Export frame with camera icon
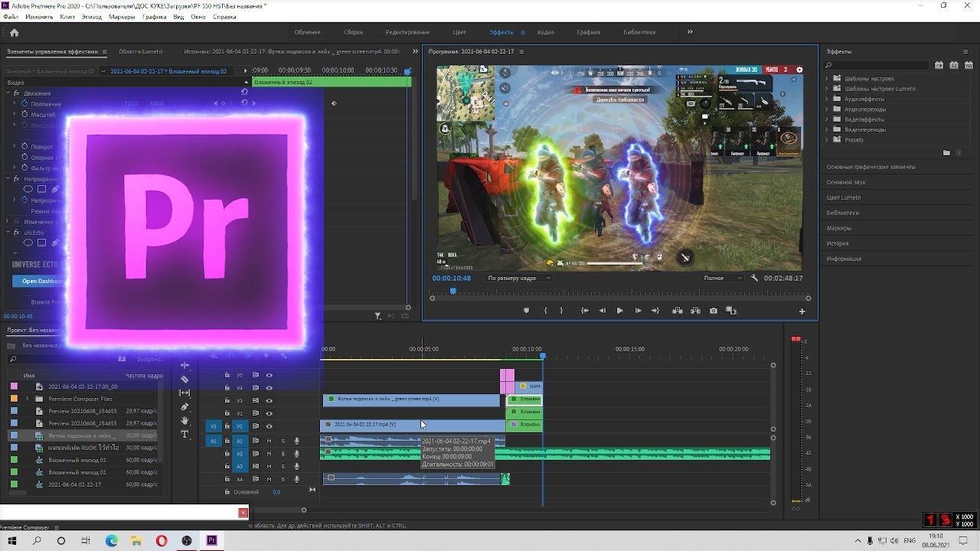 point(714,311)
